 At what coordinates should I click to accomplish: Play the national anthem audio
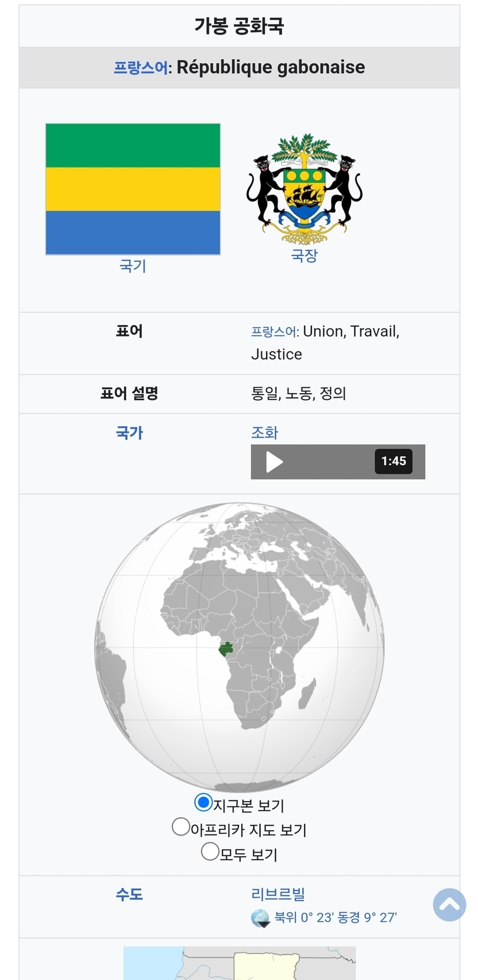pos(274,462)
